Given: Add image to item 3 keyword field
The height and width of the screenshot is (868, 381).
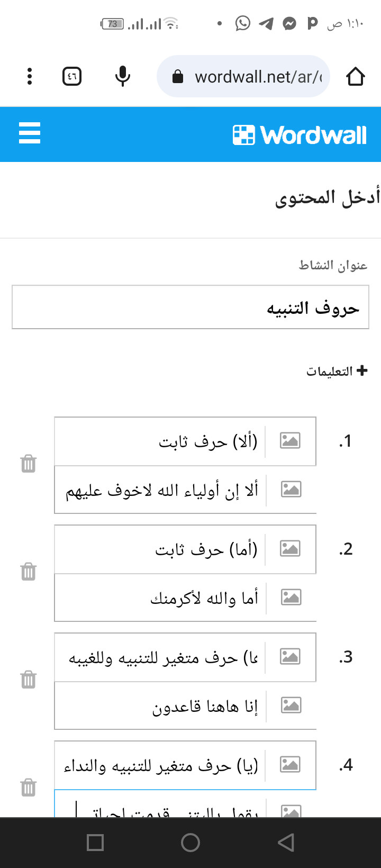Looking at the screenshot, I should (x=290, y=656).
